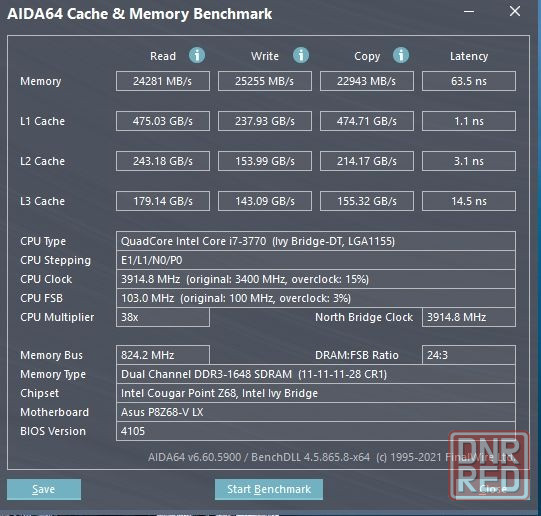Image resolution: width=541 pixels, height=516 pixels.
Task: Click North Bridge Clock value 3914.8 MHz
Action: click(x=469, y=317)
